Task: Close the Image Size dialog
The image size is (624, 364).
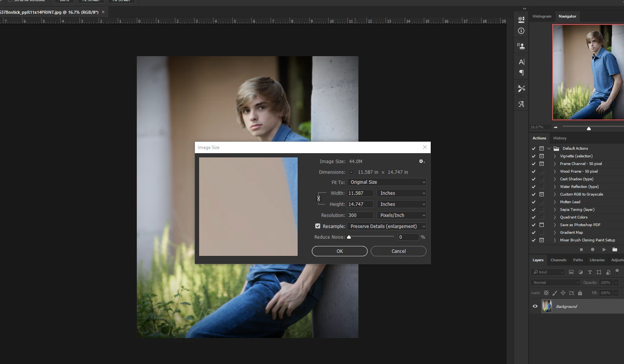Action: [425, 147]
